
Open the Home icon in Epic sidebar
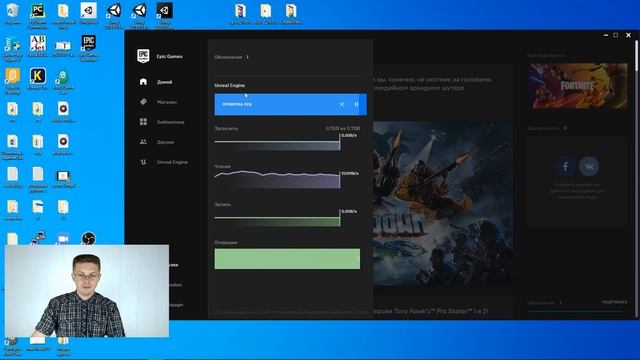pos(143,82)
